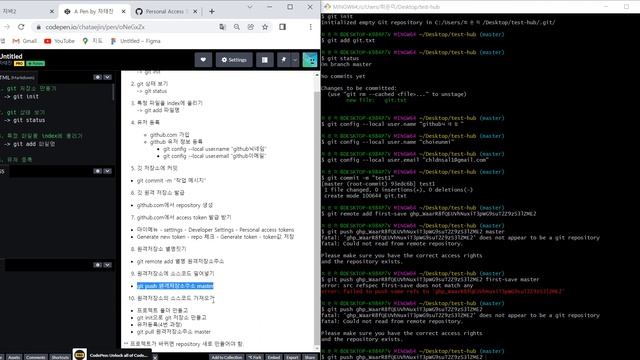Share this page icon in address bar

pos(251,27)
